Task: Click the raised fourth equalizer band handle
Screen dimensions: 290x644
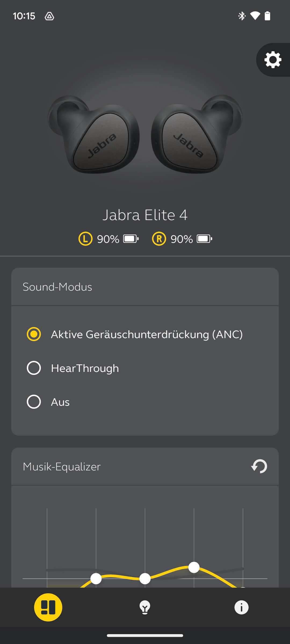Action: (194, 567)
